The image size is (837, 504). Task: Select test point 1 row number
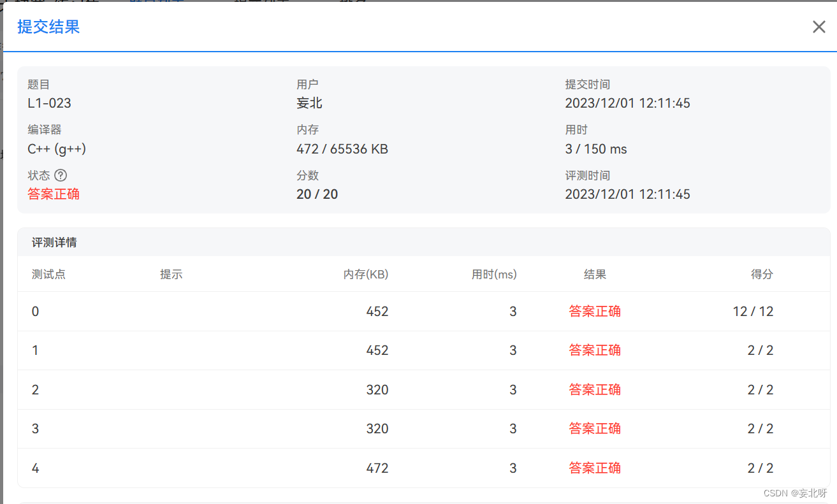coord(35,350)
